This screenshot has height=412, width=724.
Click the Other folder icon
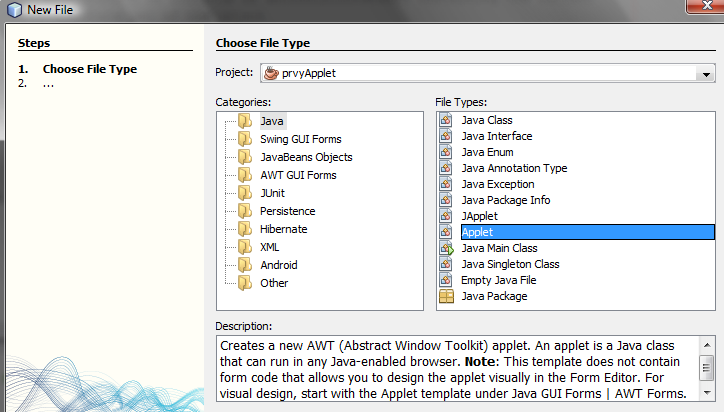pos(245,283)
